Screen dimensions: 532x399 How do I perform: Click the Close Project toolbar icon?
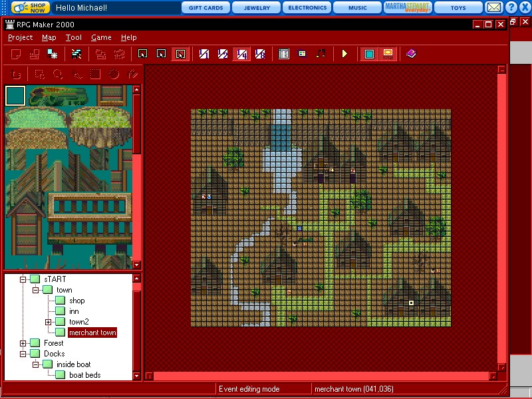[53, 54]
